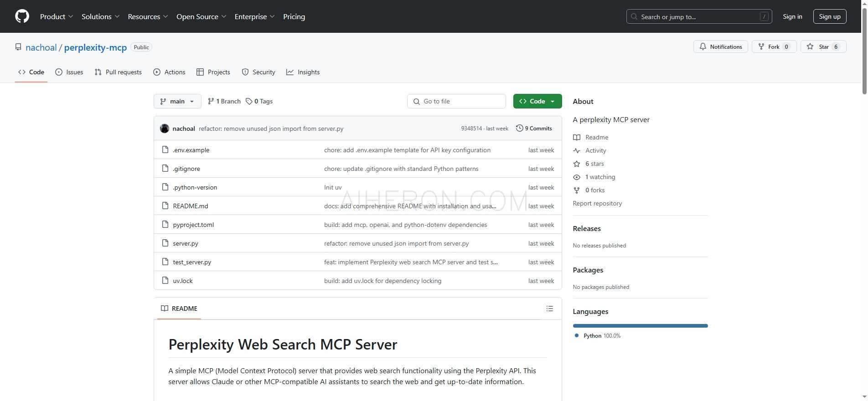Open commit hash 9348514

(471, 129)
